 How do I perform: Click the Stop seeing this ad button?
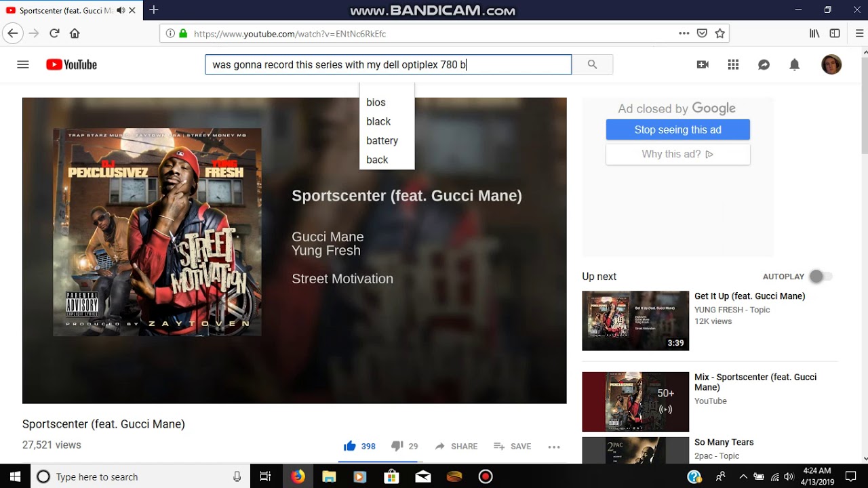(677, 129)
